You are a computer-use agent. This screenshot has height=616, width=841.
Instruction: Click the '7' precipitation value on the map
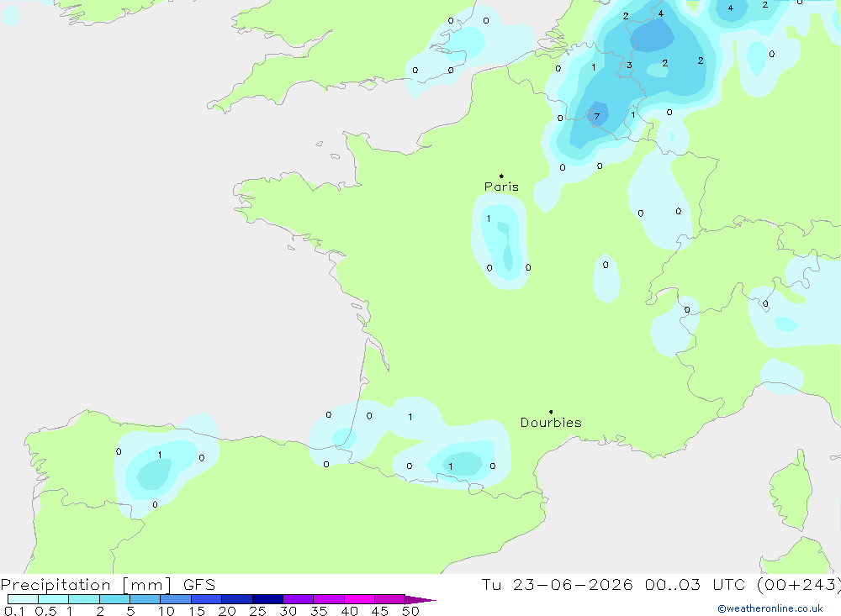[596, 116]
